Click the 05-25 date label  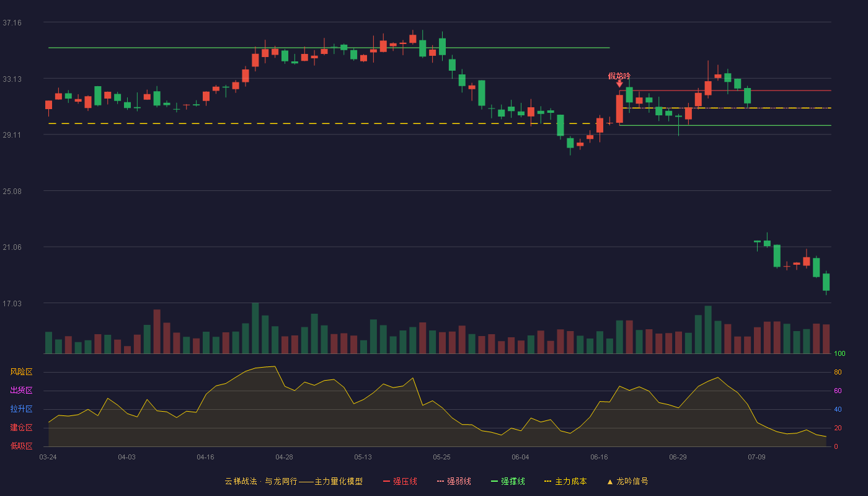[x=441, y=457]
